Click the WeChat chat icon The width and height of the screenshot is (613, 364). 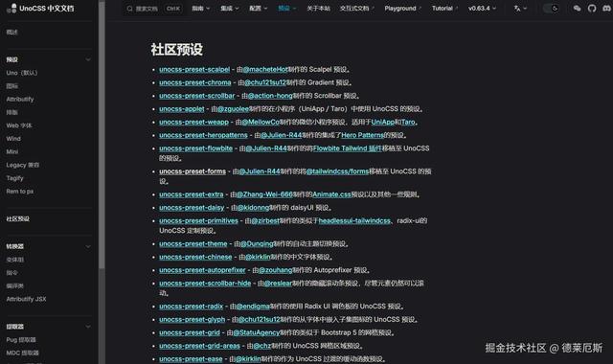pyautogui.click(x=577, y=9)
